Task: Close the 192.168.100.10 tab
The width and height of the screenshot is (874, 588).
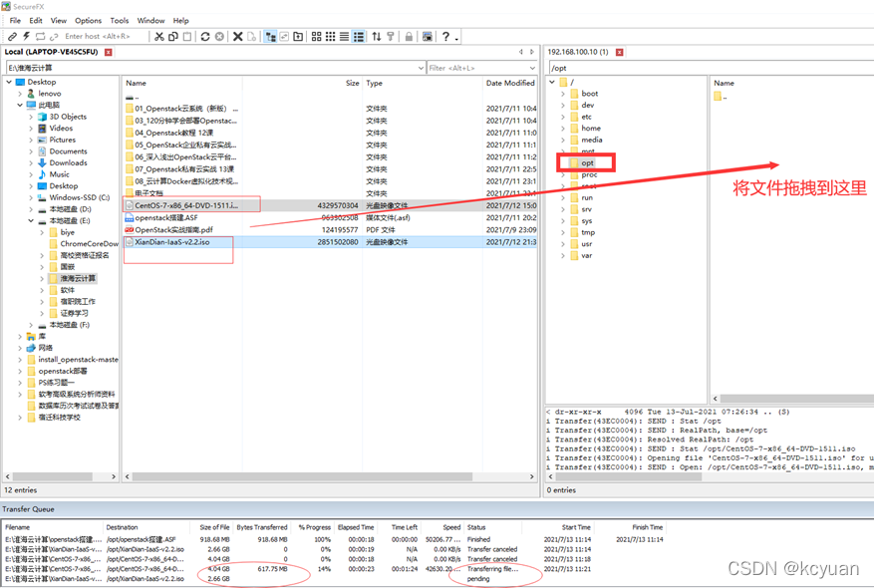Action: (619, 52)
